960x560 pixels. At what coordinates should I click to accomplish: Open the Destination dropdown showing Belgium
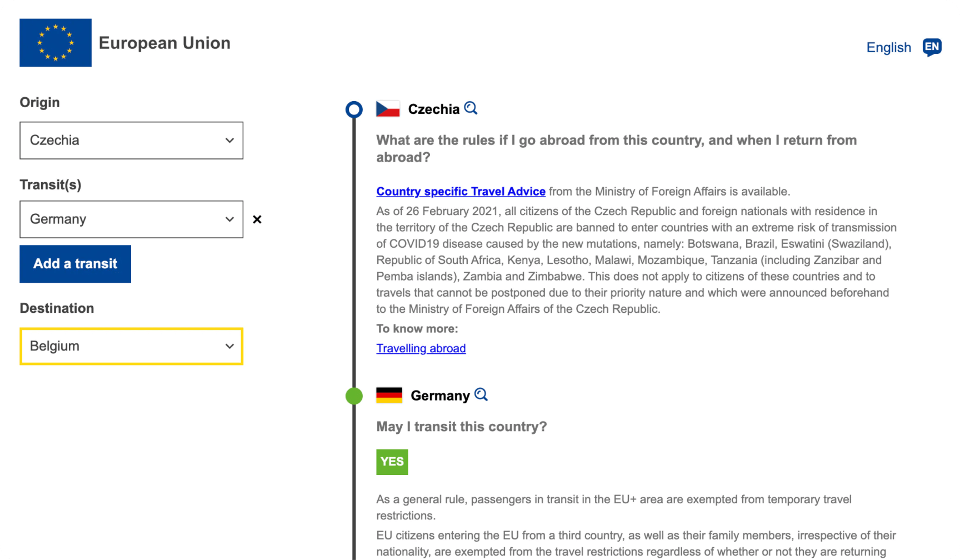[131, 347]
